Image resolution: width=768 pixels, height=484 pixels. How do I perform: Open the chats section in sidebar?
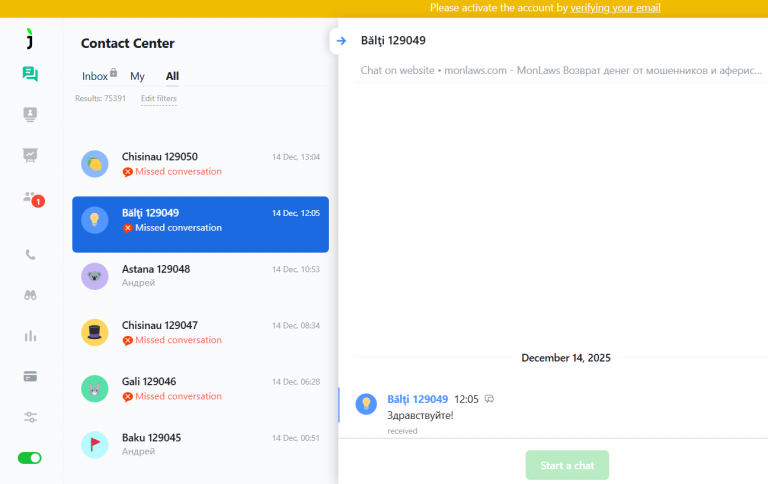[30, 74]
